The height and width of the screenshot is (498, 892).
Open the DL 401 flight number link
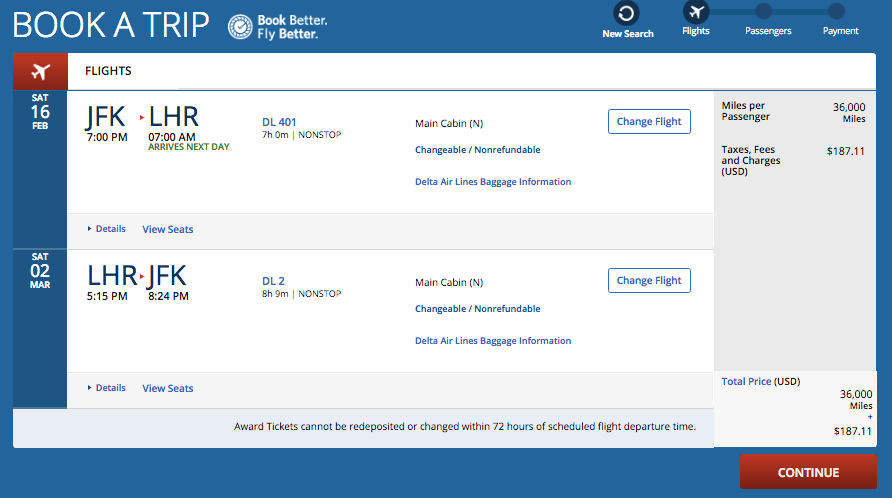279,122
